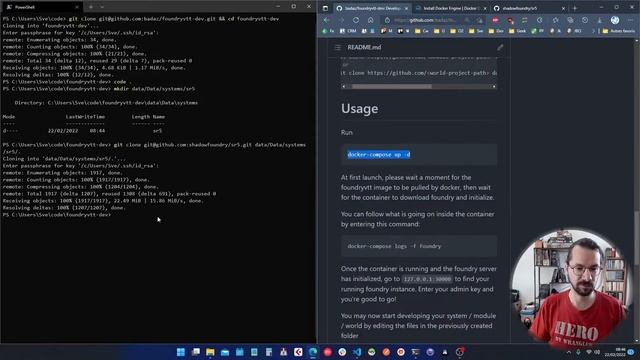Click the README.md file title
The image size is (640, 360).
364,47
